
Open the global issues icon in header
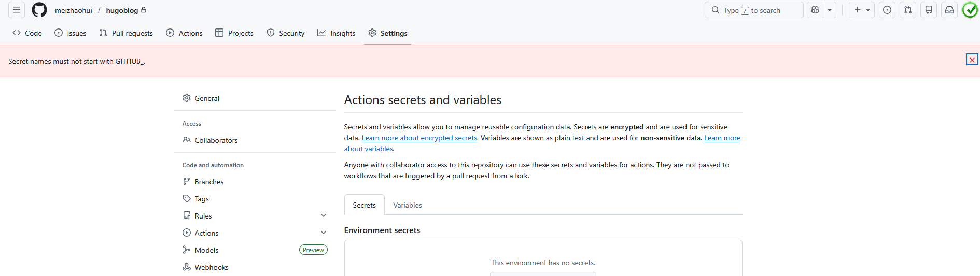(x=887, y=10)
